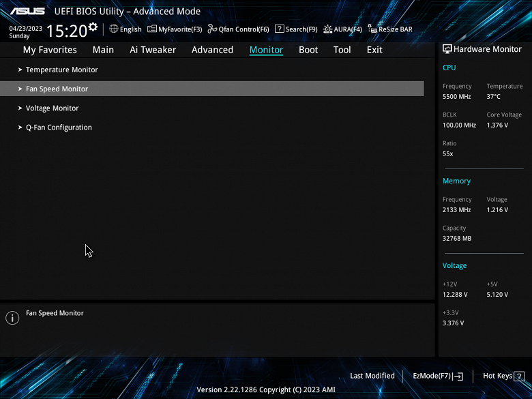Select the Advanced tab

(x=212, y=50)
